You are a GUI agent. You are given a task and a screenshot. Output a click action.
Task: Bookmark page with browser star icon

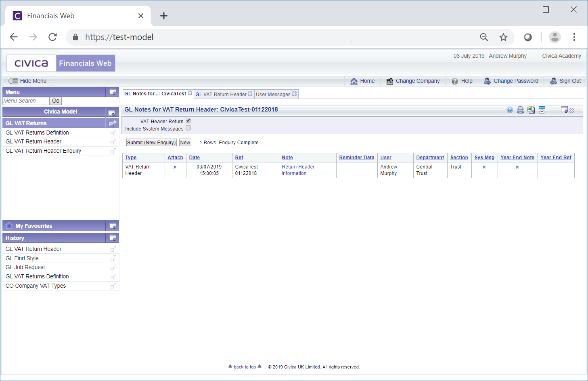click(x=503, y=37)
